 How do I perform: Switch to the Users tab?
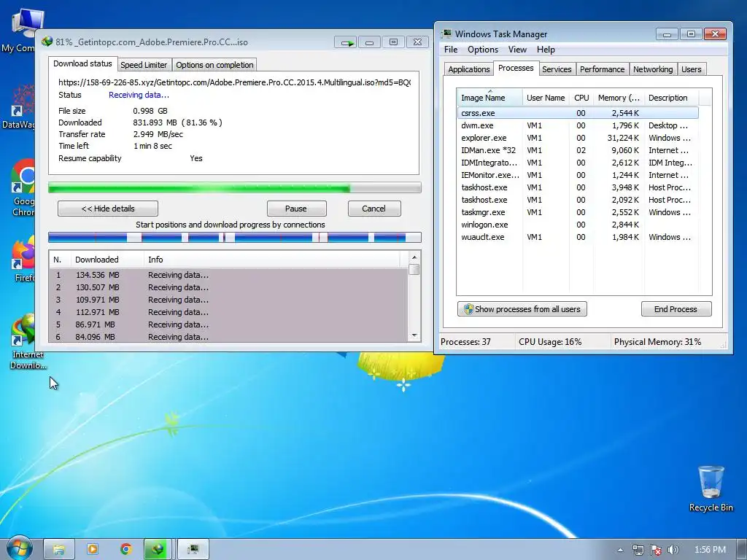tap(691, 69)
